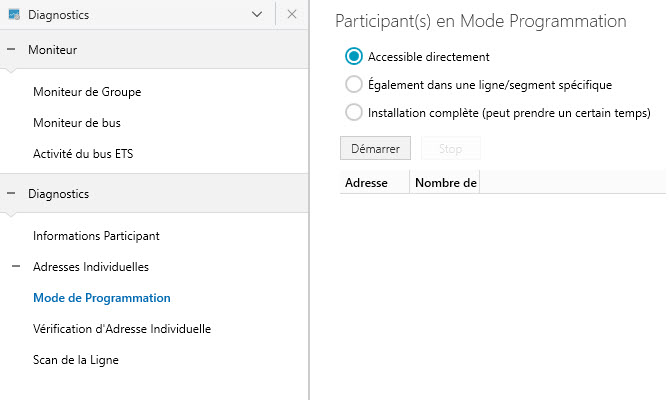Screen dimensions: 670x400
Task: Go to Mode de Programmation
Action: coord(102,298)
